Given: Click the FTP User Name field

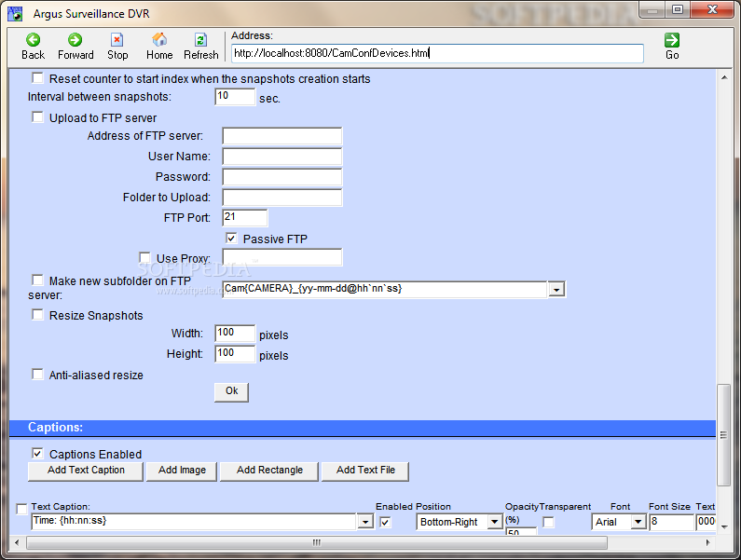Looking at the screenshot, I should tap(282, 157).
